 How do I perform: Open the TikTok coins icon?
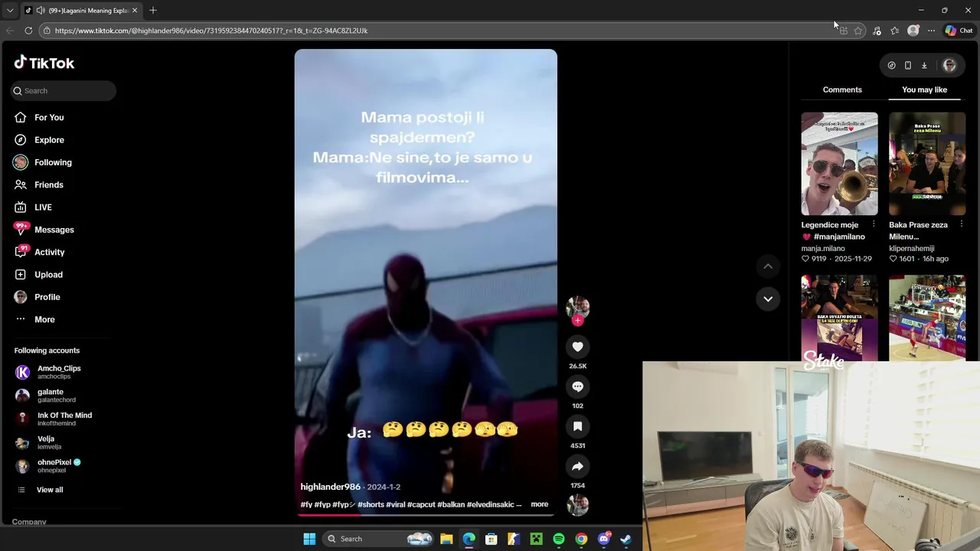point(891,65)
